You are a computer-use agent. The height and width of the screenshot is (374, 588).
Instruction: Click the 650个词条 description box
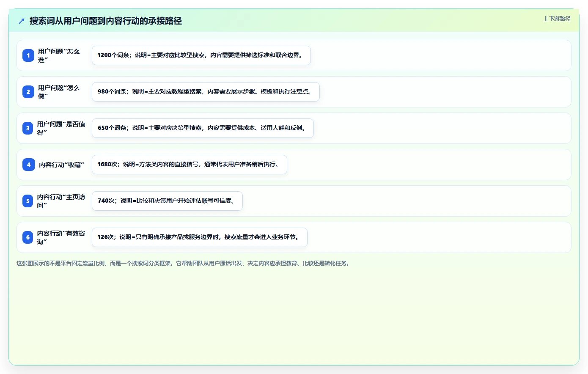click(203, 128)
